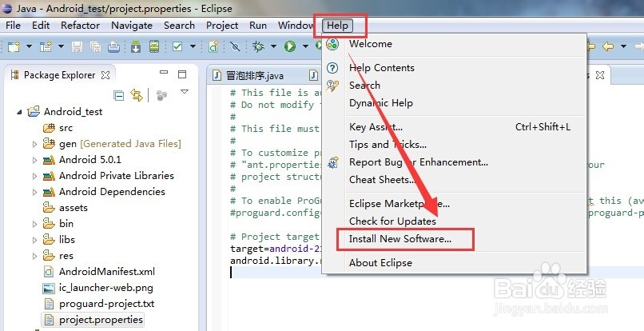Screen dimensions: 644x331
Task: Expand the gen folder
Action: coord(34,144)
